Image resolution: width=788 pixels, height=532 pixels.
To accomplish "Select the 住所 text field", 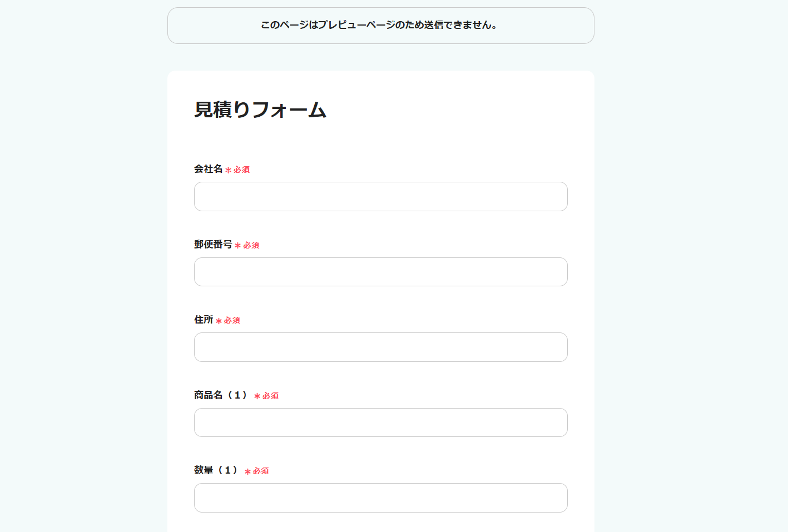I will pos(380,347).
